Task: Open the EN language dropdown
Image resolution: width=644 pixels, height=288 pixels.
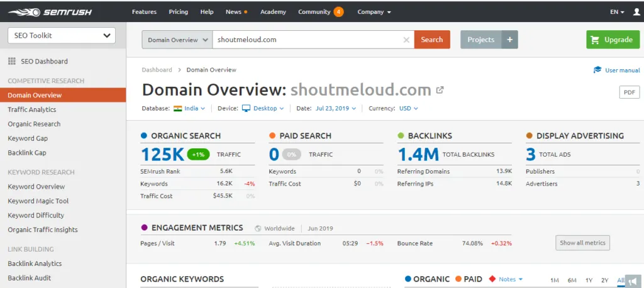Action: 618,12
